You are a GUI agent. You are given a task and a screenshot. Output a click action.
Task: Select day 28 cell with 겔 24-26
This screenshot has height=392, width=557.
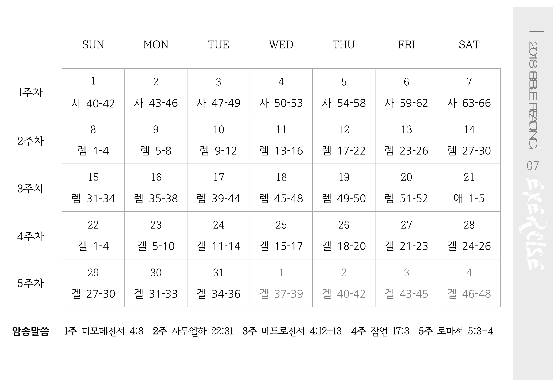point(469,236)
